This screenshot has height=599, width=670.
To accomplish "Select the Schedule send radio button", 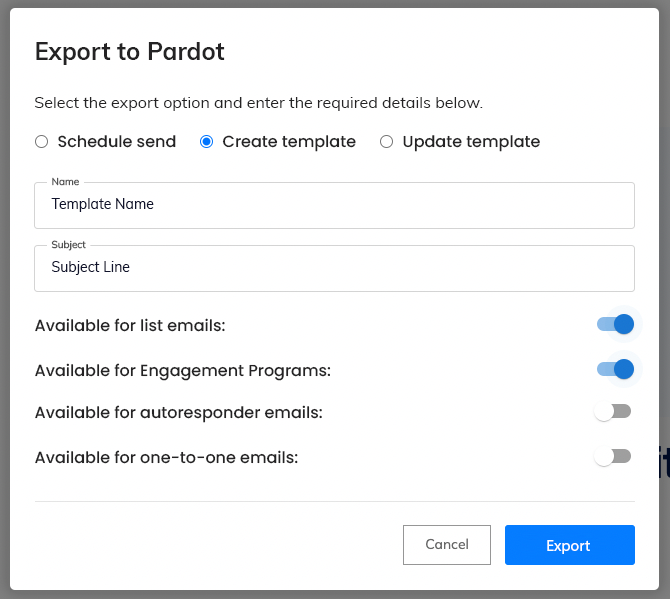I will coord(41,142).
